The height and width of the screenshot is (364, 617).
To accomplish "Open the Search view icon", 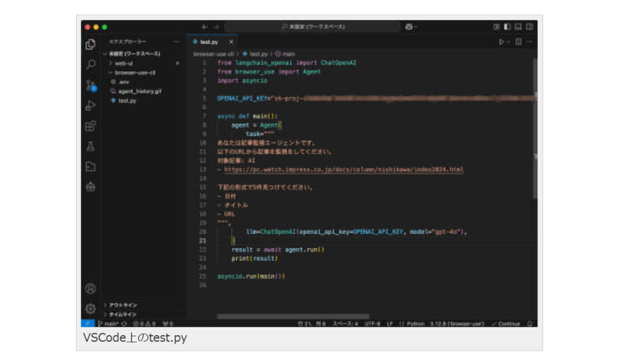I will tap(90, 64).
